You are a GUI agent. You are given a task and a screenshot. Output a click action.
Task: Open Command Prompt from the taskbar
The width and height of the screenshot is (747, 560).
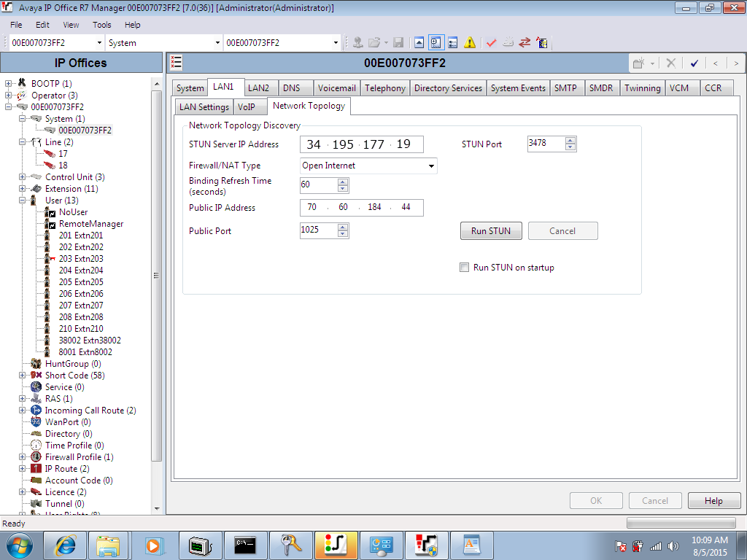click(245, 545)
